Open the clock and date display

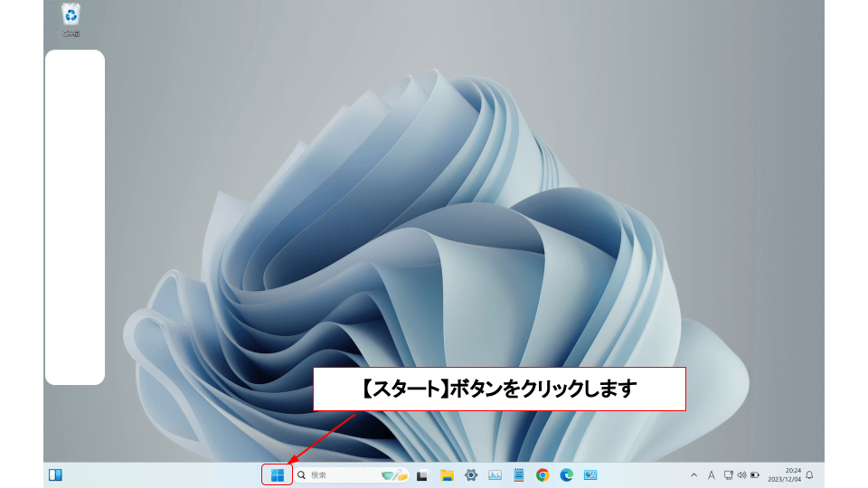[784, 474]
